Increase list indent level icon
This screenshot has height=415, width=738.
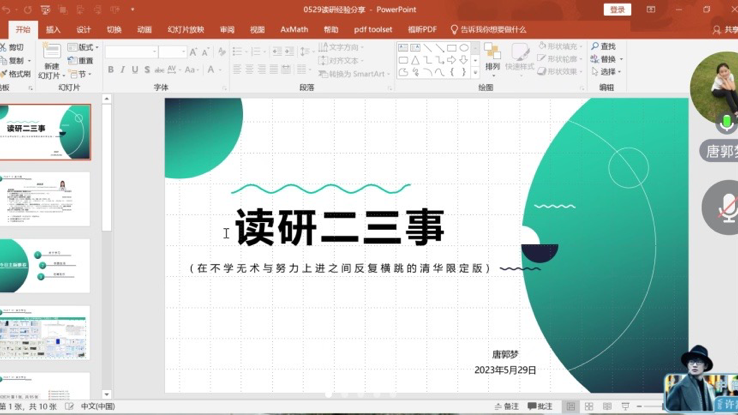pos(289,51)
